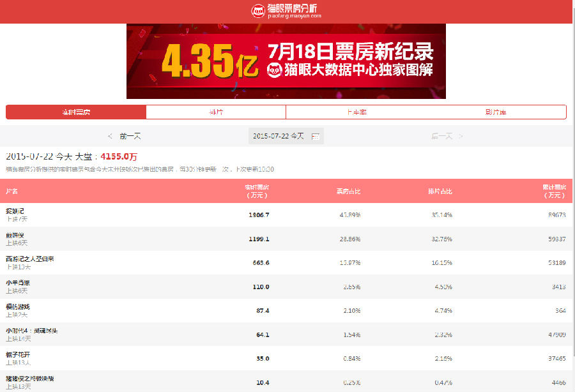Open the 小羊肖恩 movie entry
The height and width of the screenshot is (392, 575).
pyautogui.click(x=18, y=283)
